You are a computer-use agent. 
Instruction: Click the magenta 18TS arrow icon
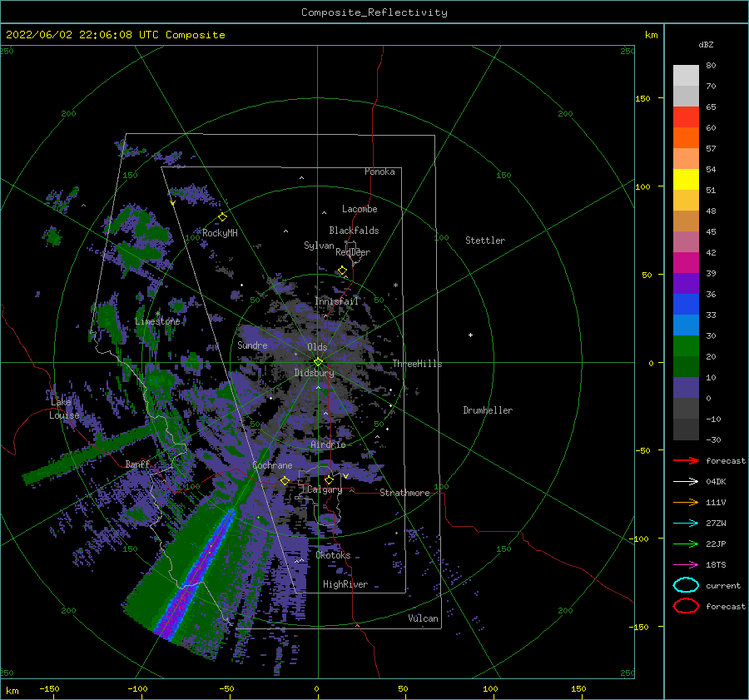[686, 565]
